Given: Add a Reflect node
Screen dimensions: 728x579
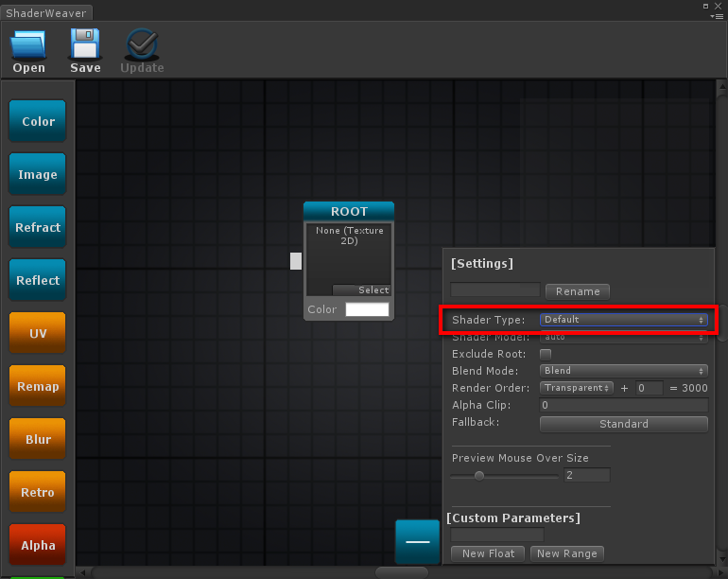Looking at the screenshot, I should [x=38, y=280].
